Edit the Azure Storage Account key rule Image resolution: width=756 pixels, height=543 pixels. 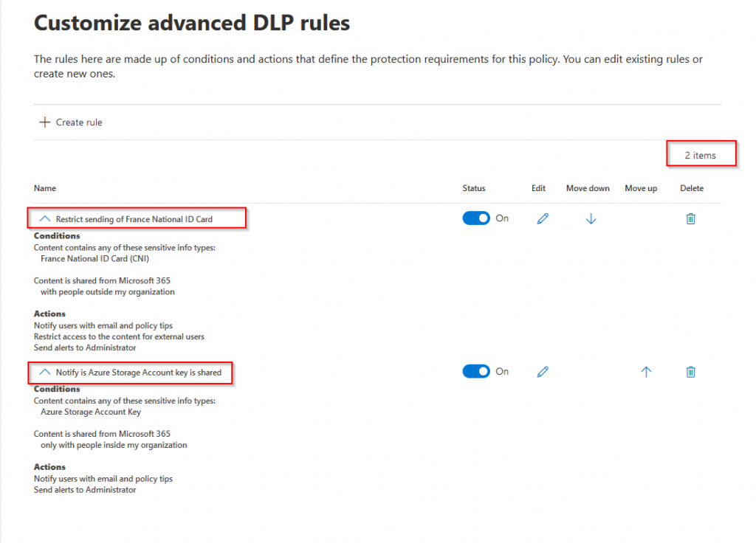[543, 371]
